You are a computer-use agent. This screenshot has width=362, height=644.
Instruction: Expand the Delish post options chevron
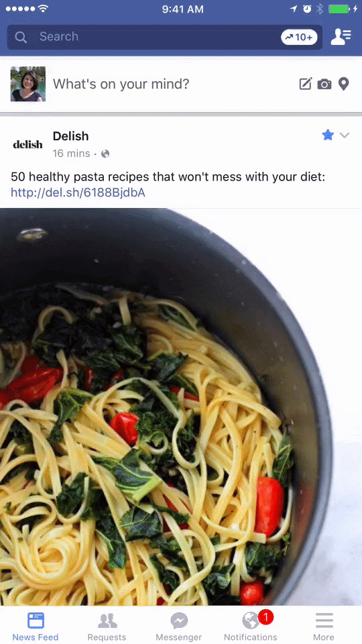pyautogui.click(x=345, y=135)
